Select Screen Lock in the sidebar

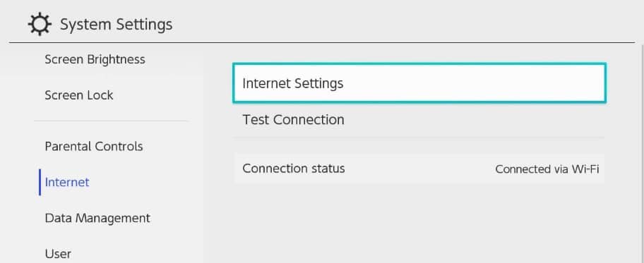click(x=79, y=95)
